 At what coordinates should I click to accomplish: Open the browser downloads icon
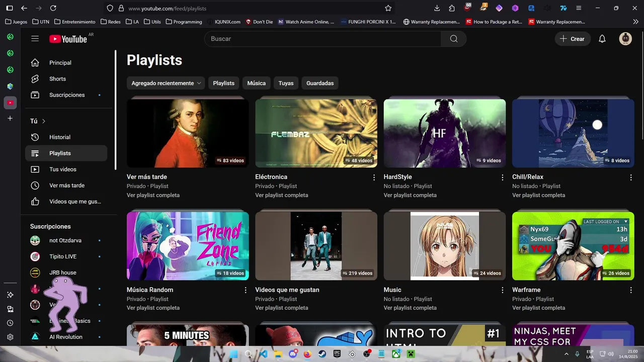point(437,8)
